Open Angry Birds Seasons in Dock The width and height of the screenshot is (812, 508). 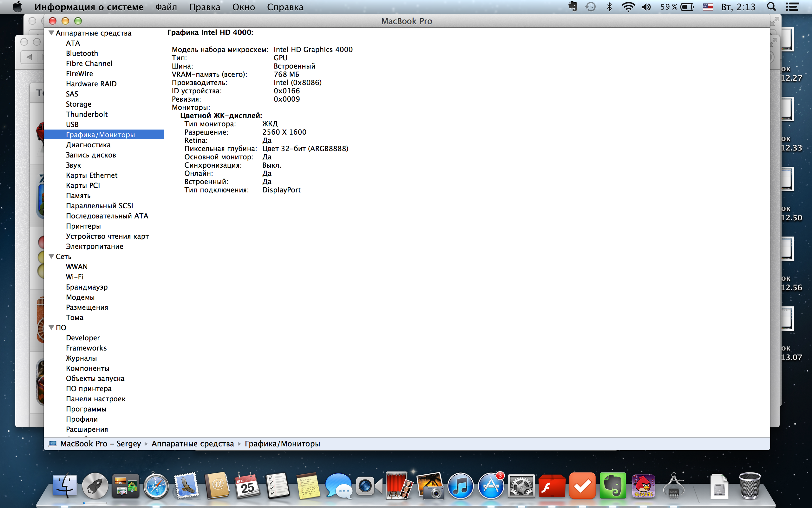pyautogui.click(x=643, y=486)
